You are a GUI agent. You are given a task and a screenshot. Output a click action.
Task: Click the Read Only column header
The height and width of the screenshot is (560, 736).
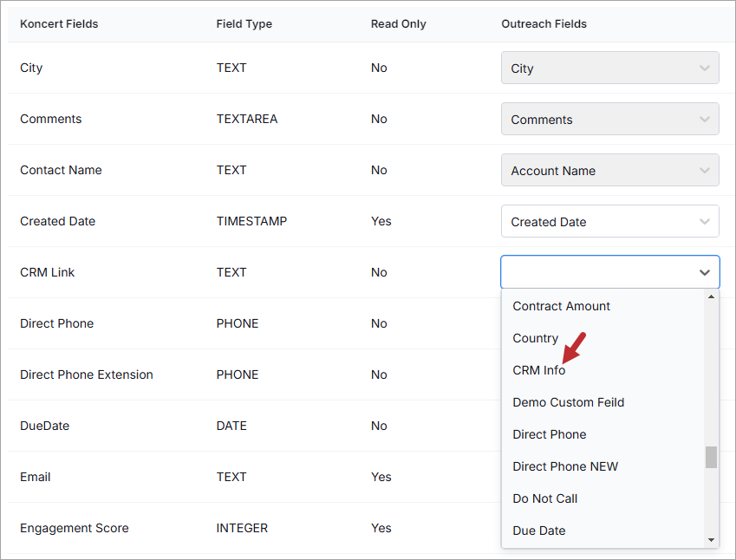pyautogui.click(x=398, y=24)
